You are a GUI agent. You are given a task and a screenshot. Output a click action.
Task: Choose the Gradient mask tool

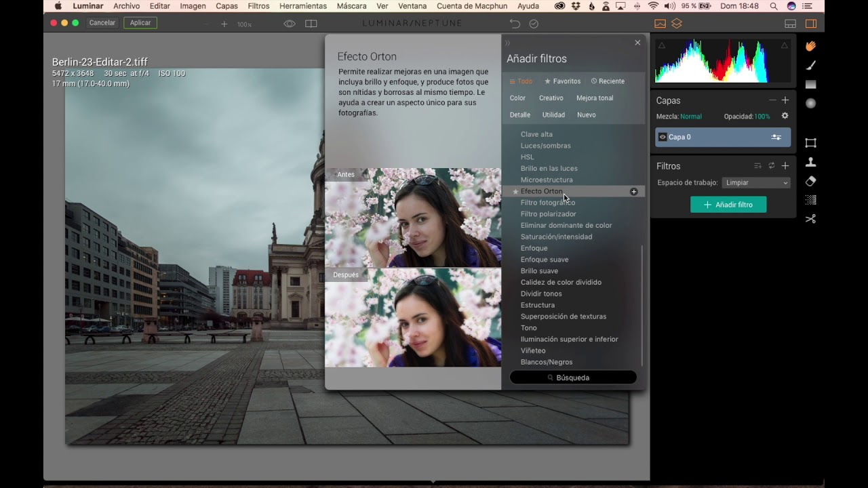810,85
